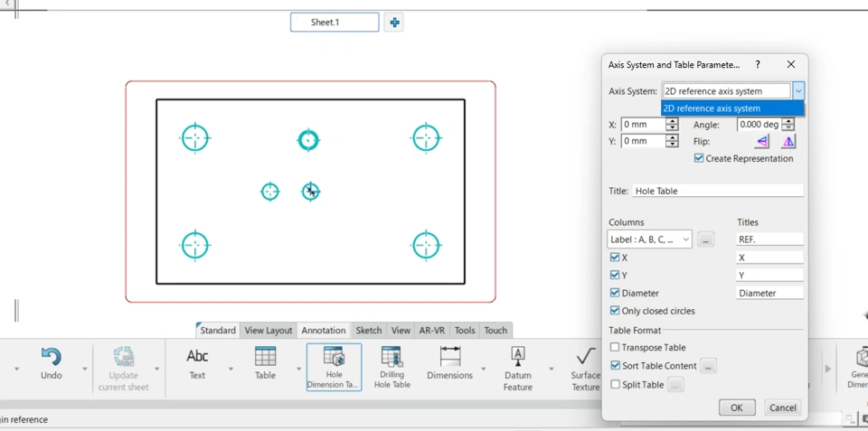Viewport: 868px width, 431px height.
Task: Toggle Create Representation checkbox
Action: point(699,158)
